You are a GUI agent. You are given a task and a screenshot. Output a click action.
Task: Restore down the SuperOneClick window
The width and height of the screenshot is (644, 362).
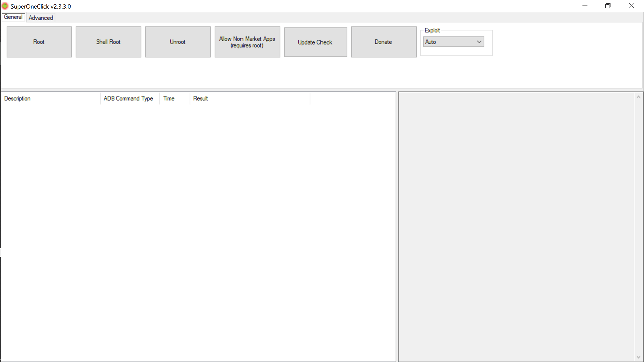pos(608,6)
